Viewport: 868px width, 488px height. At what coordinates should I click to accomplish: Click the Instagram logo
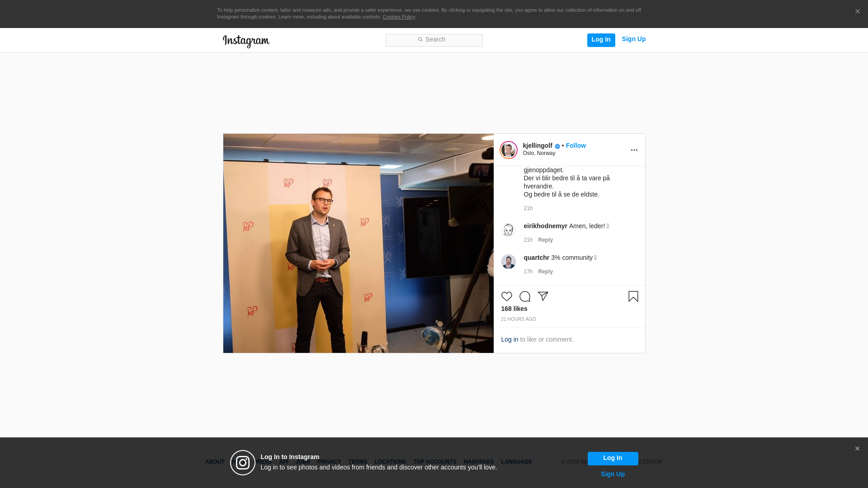click(x=246, y=41)
